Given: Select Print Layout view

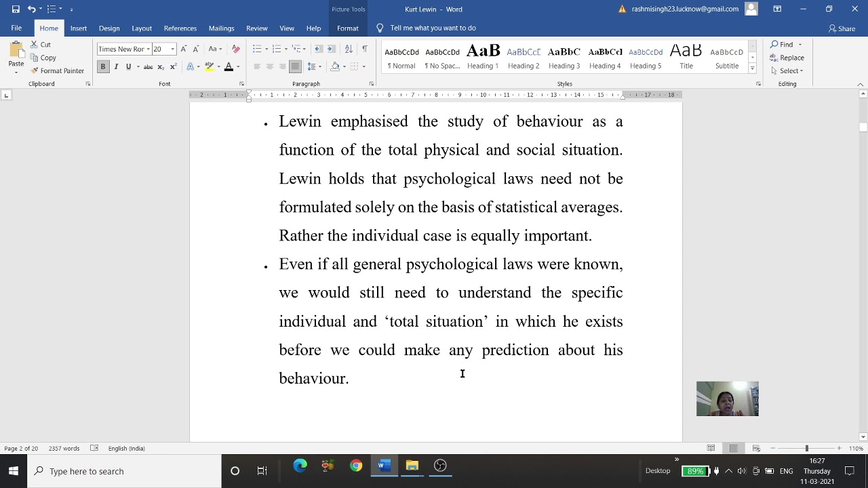Looking at the screenshot, I should 733,448.
